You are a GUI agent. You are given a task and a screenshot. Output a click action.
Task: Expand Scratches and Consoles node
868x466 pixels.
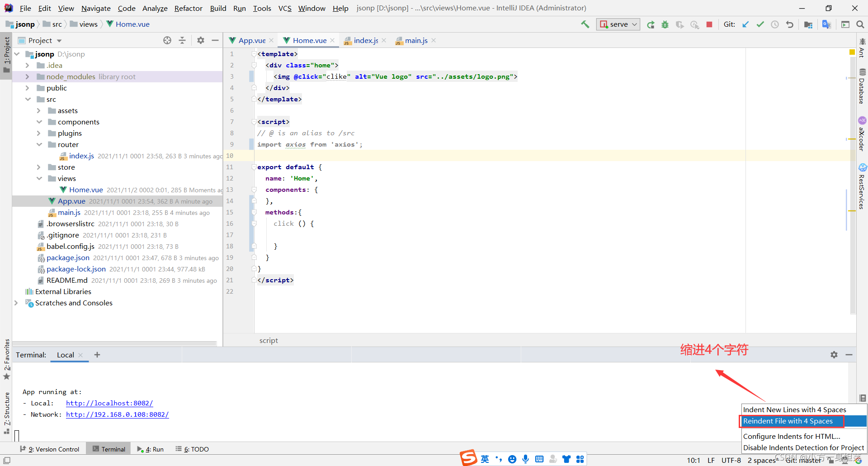(x=16, y=303)
